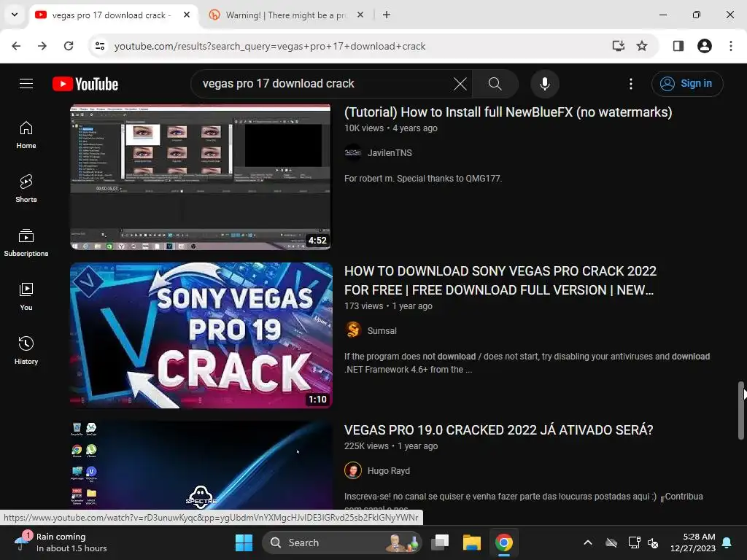Open title (Tutorial) How to Install full NewBlueFX
This screenshot has width=747, height=560.
508,112
